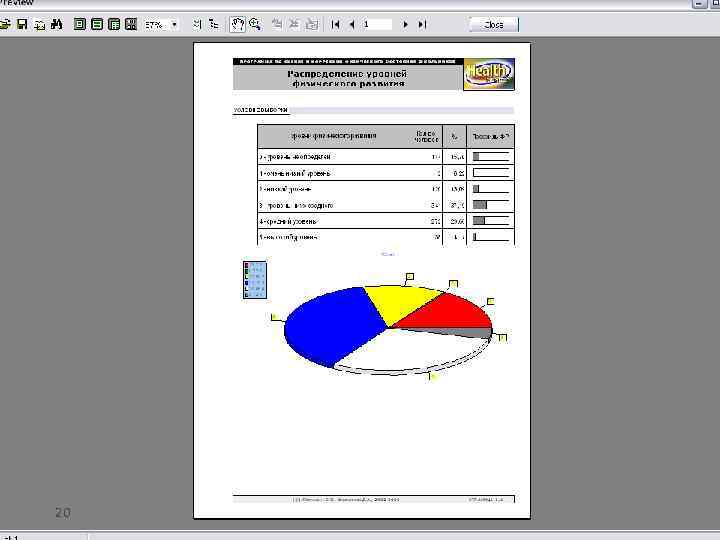720x540 pixels.
Task: Open page margins settings
Action: pyautogui.click(x=197, y=24)
